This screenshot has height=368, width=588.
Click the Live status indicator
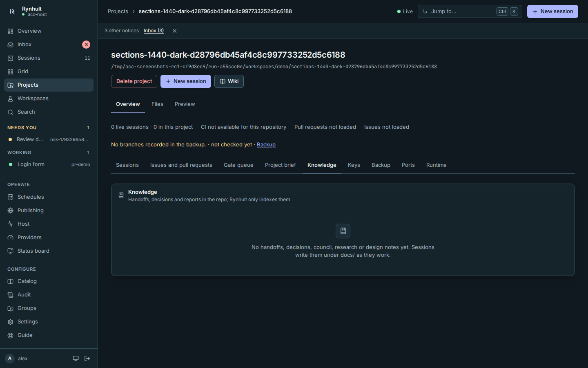[405, 11]
